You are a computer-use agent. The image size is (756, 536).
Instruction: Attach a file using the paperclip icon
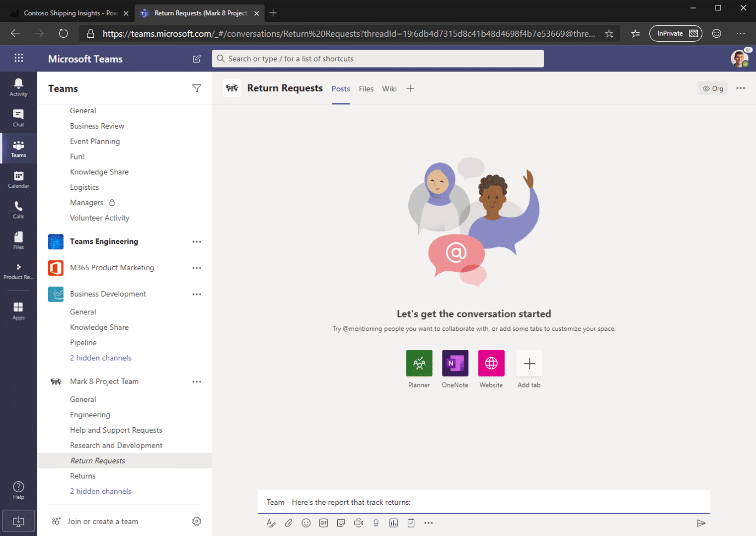point(289,523)
